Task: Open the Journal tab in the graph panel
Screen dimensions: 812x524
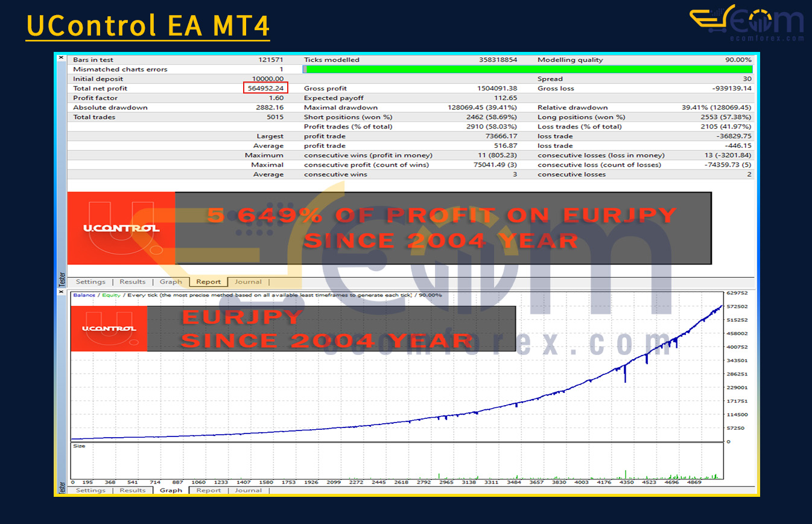Action: point(248,490)
